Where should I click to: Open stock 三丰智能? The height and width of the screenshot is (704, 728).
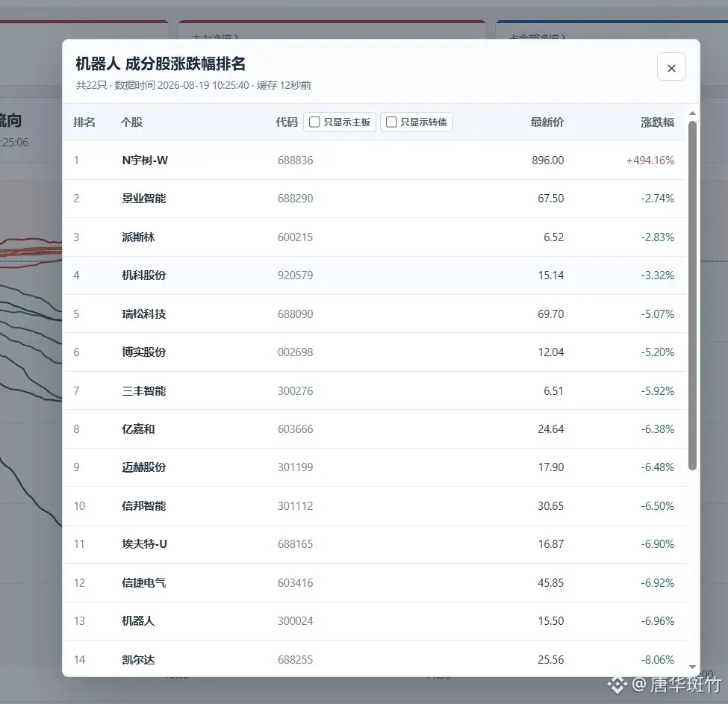click(144, 391)
